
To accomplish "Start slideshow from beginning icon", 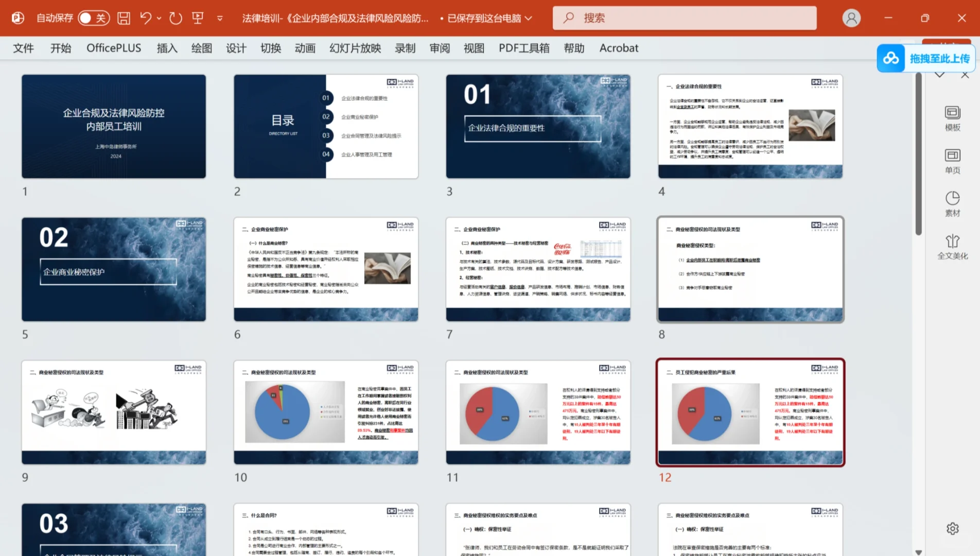I will coord(198,18).
